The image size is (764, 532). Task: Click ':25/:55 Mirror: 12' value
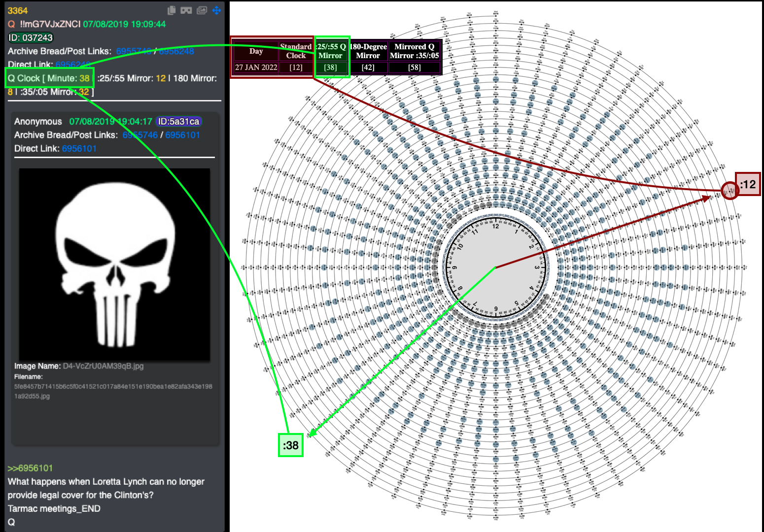pyautogui.click(x=132, y=78)
